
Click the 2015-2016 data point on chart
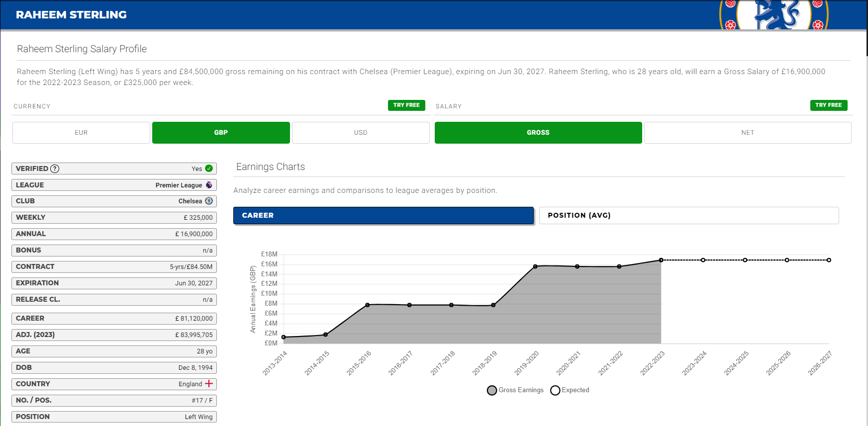pyautogui.click(x=368, y=305)
